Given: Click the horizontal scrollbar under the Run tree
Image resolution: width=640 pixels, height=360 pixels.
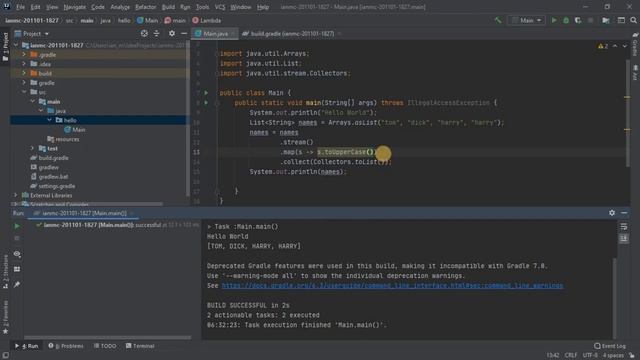Looking at the screenshot, I should tap(107, 338).
